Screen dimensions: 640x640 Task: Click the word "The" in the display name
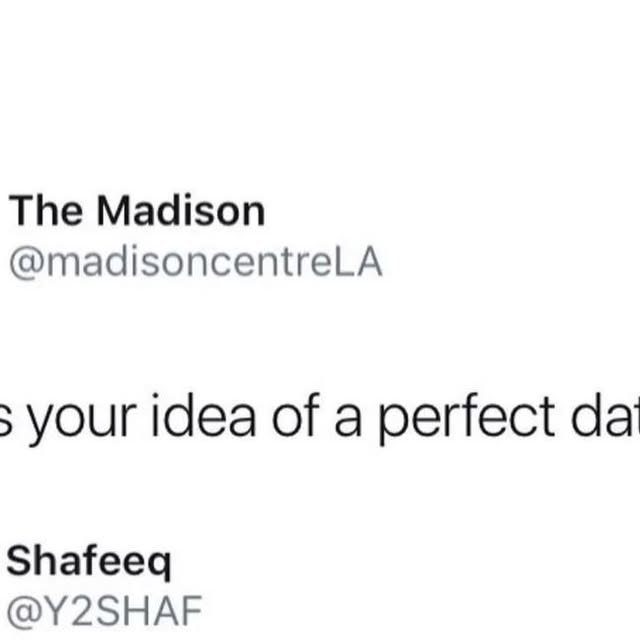point(46,211)
